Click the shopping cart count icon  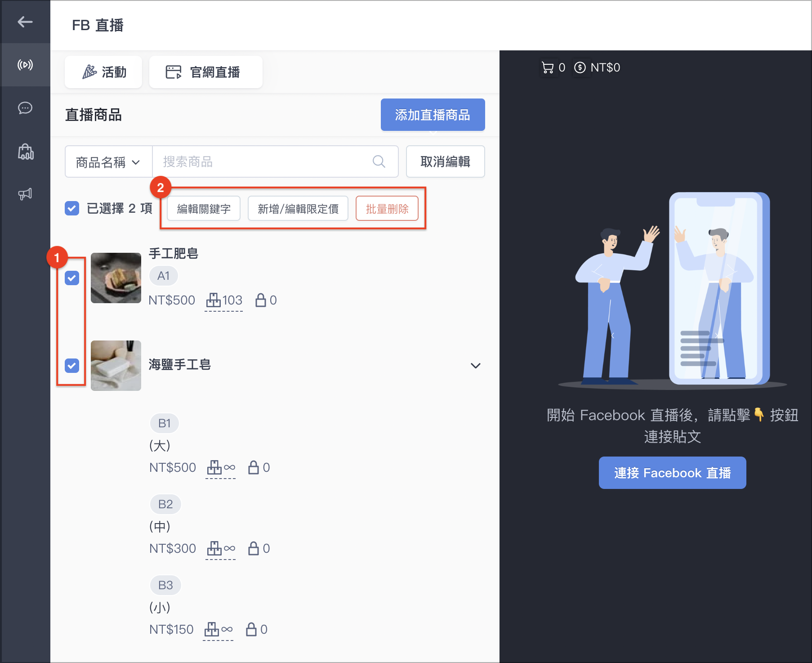pyautogui.click(x=548, y=67)
